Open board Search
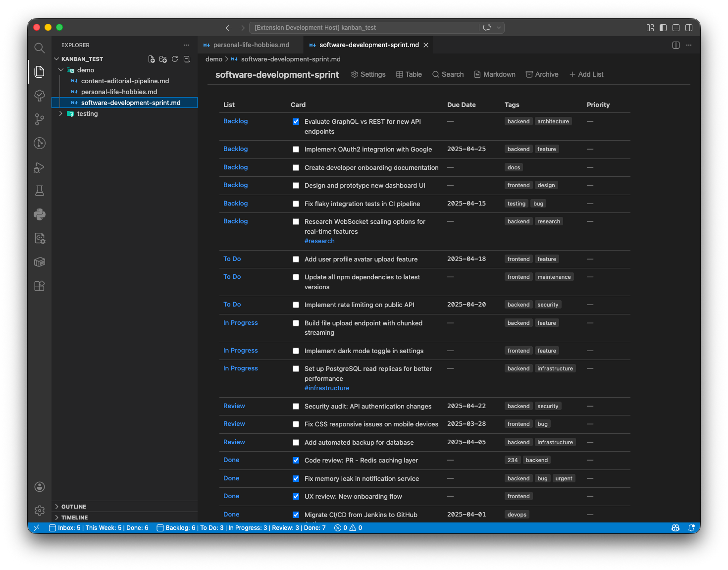Viewport: 728px width, 570px height. click(x=448, y=74)
